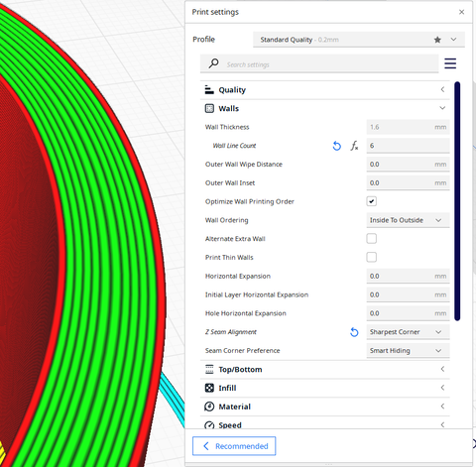This screenshot has width=476, height=467.
Task: Edit the Horizontal Expansion value
Action: 408,276
